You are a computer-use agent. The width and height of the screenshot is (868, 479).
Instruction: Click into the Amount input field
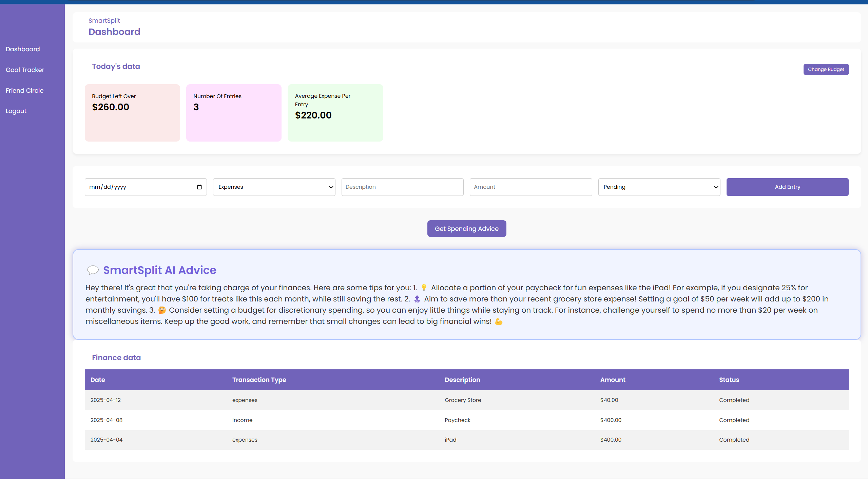coord(531,187)
